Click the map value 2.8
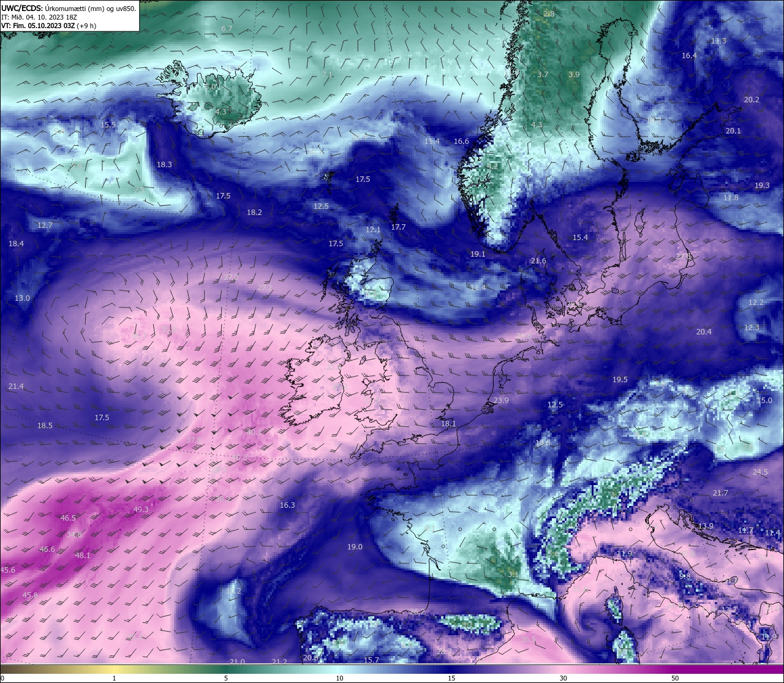The height and width of the screenshot is (683, 784). (549, 14)
